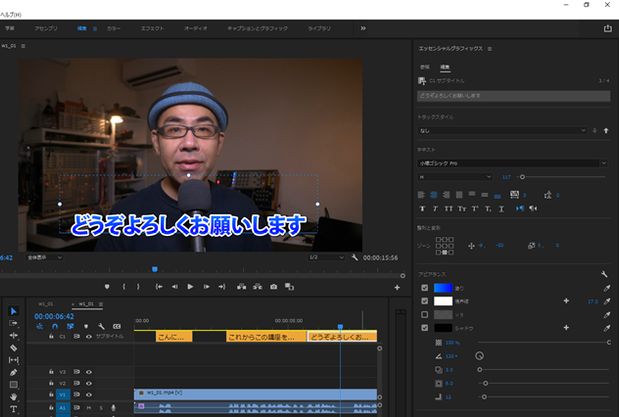This screenshot has width=619, height=417.
Task: Click the Export Frame camera icon
Action: tap(274, 287)
